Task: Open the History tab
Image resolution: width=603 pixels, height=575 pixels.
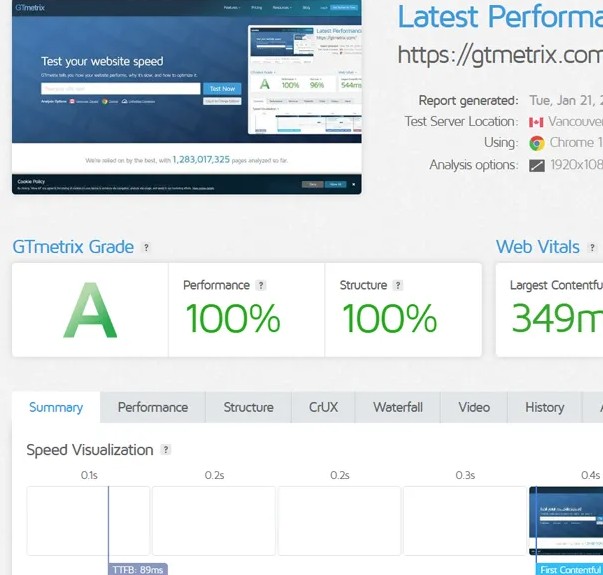Action: (545, 407)
